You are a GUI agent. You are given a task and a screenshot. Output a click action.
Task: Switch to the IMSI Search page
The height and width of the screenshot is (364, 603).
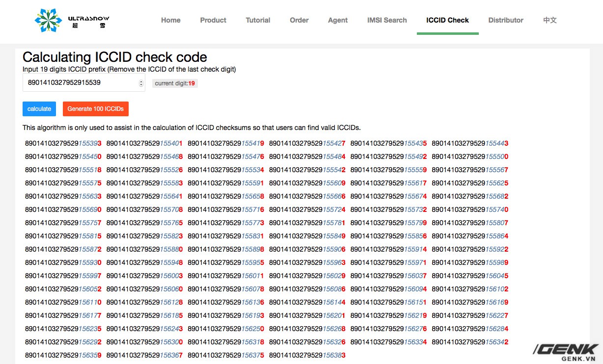[x=387, y=20]
